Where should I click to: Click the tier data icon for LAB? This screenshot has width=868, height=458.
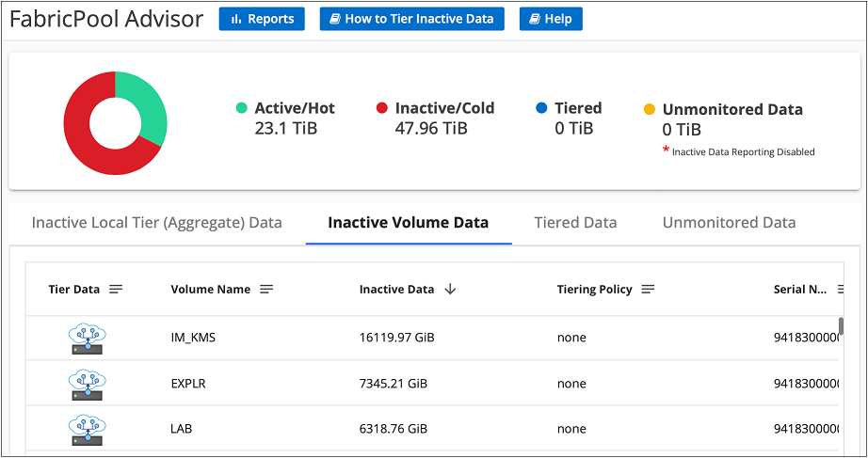87,429
